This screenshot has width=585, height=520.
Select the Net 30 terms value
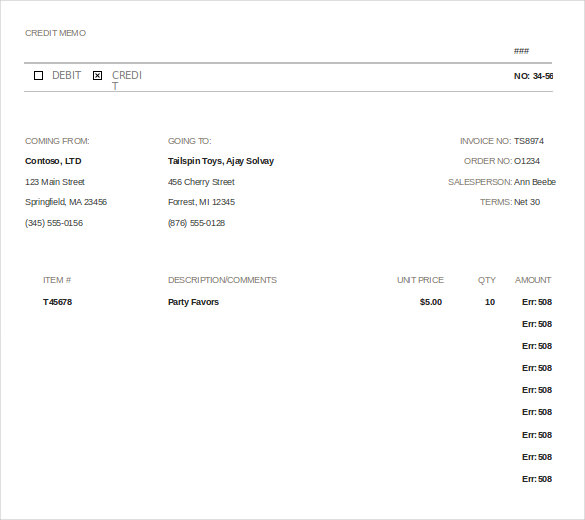527,202
